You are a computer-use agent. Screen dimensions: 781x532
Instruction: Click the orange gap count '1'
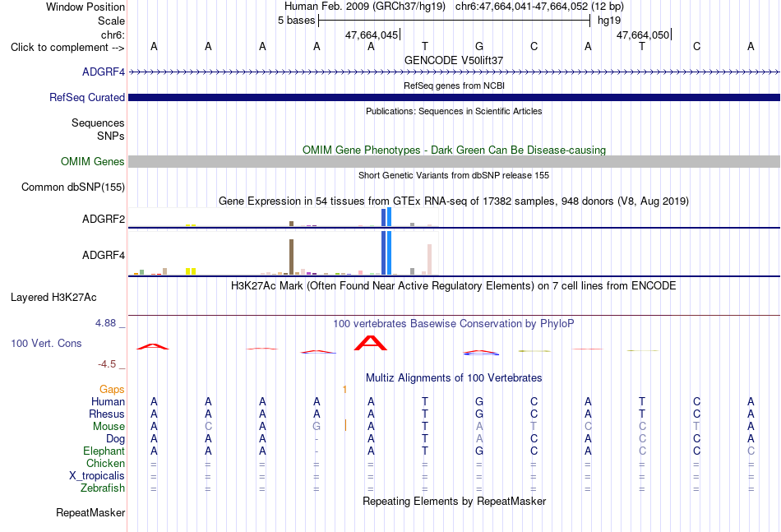coord(344,390)
